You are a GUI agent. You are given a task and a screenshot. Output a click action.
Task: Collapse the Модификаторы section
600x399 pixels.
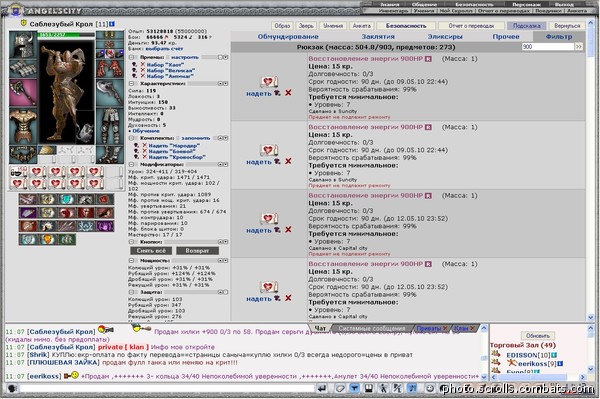coord(132,164)
